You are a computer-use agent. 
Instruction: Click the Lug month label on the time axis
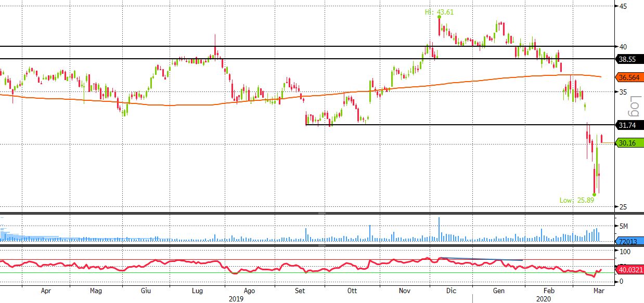pos(198,292)
